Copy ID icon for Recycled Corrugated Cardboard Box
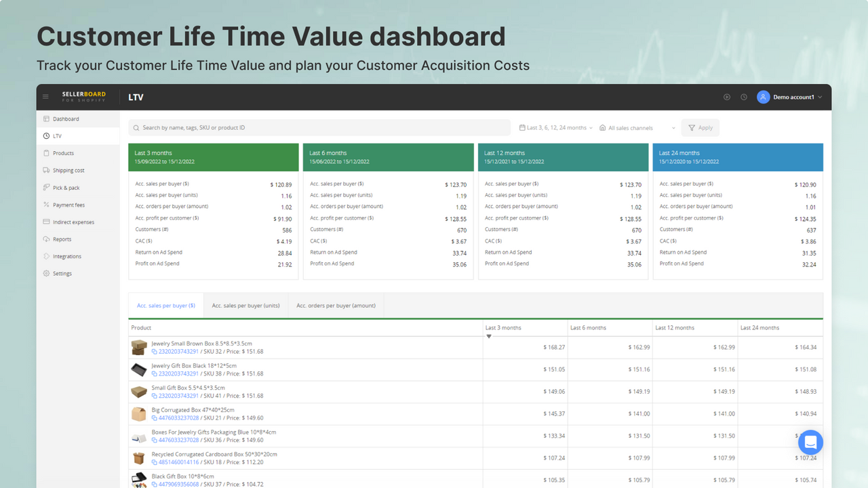Viewport: 868px width, 488px height. tap(155, 462)
